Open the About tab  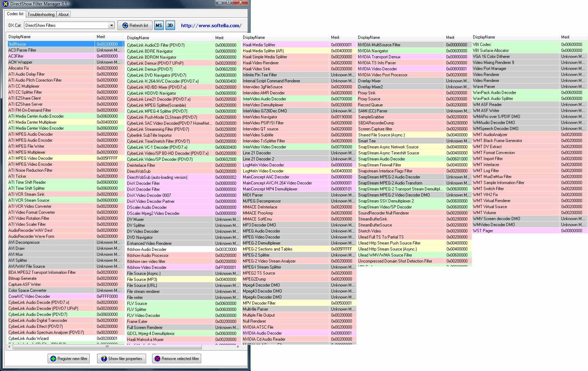(64, 14)
